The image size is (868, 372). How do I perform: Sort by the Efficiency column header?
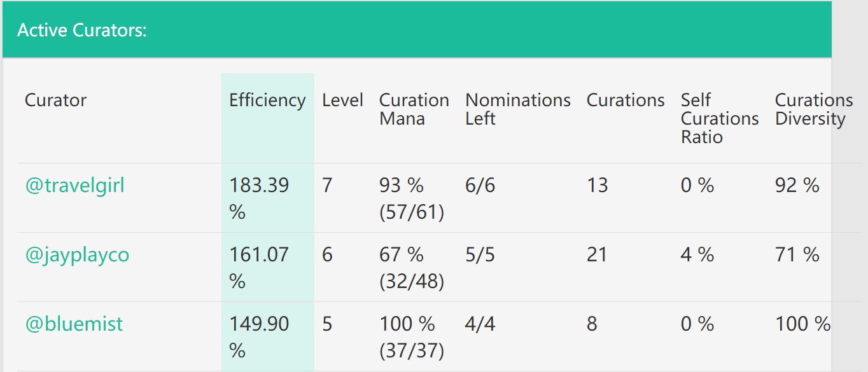pyautogui.click(x=267, y=100)
